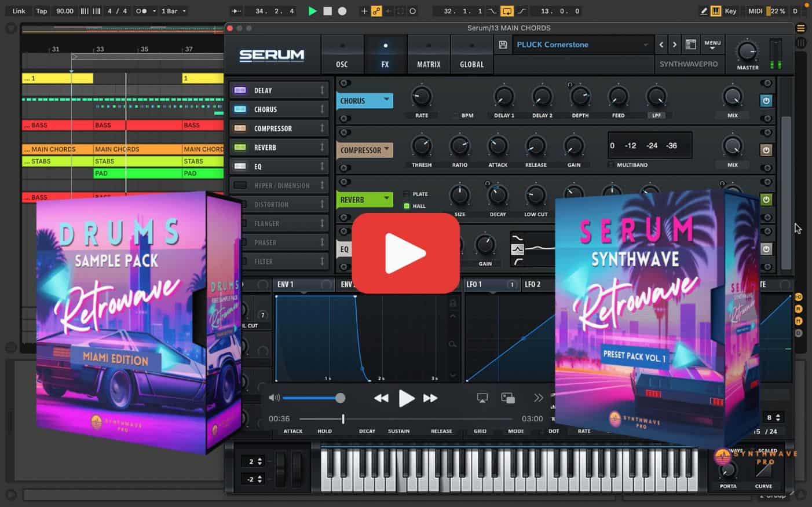This screenshot has height=507, width=812.
Task: Click the AirPlay icon in video controls
Action: click(x=482, y=398)
